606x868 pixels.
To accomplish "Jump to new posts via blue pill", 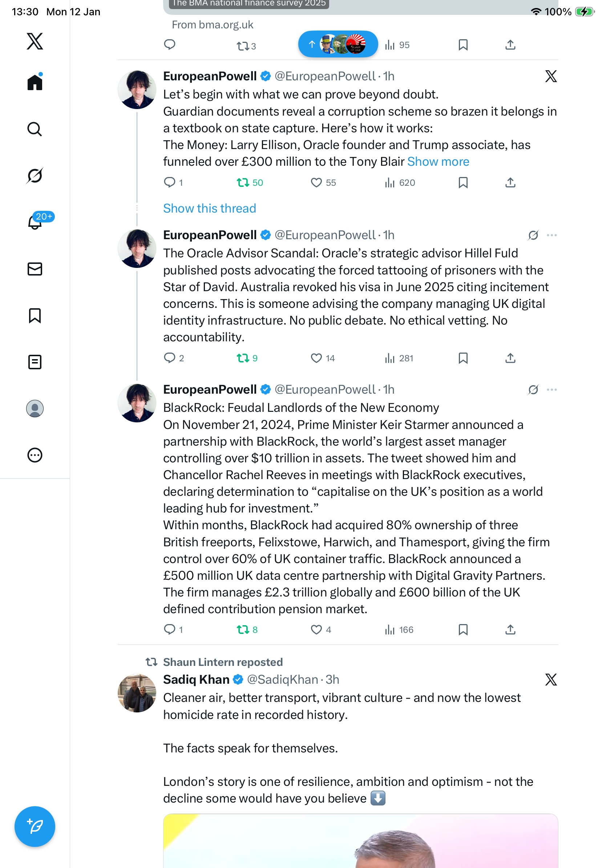I will click(x=338, y=44).
